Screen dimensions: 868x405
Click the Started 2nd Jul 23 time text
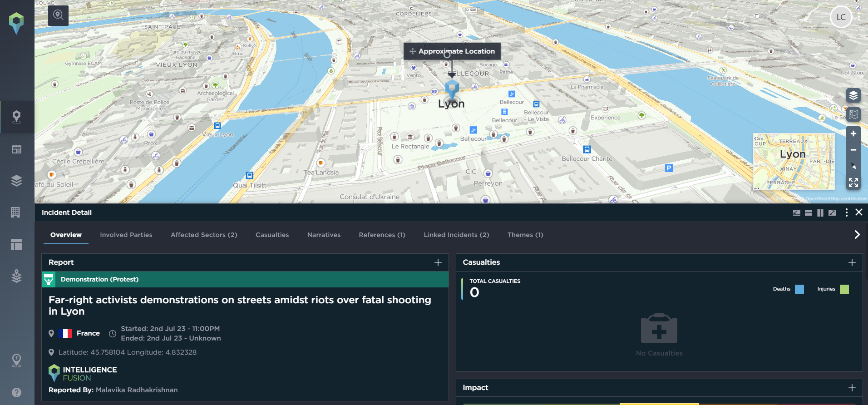click(170, 329)
